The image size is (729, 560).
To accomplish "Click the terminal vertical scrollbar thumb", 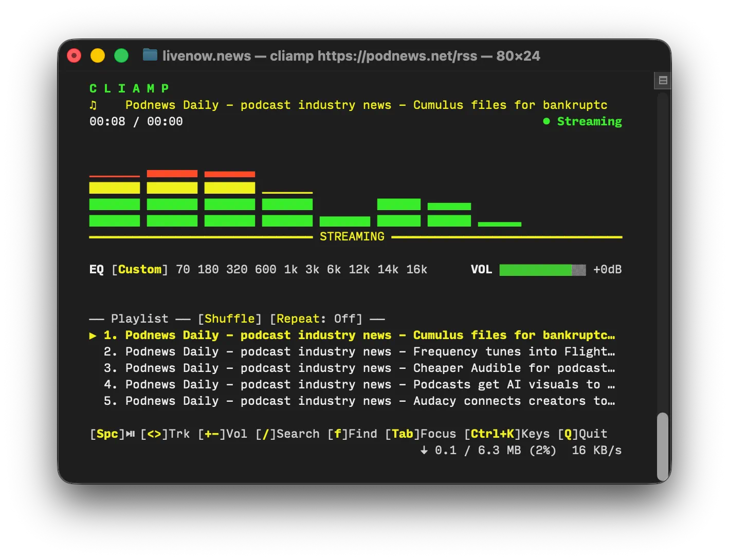I will coord(663,446).
